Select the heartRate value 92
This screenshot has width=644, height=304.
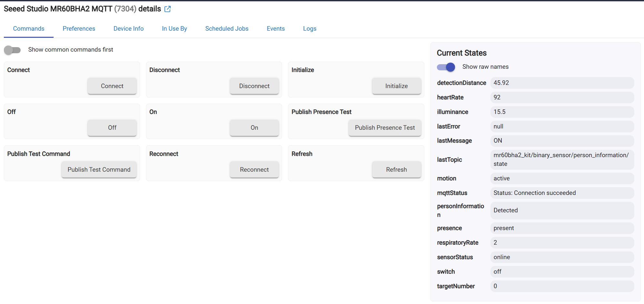(562, 97)
